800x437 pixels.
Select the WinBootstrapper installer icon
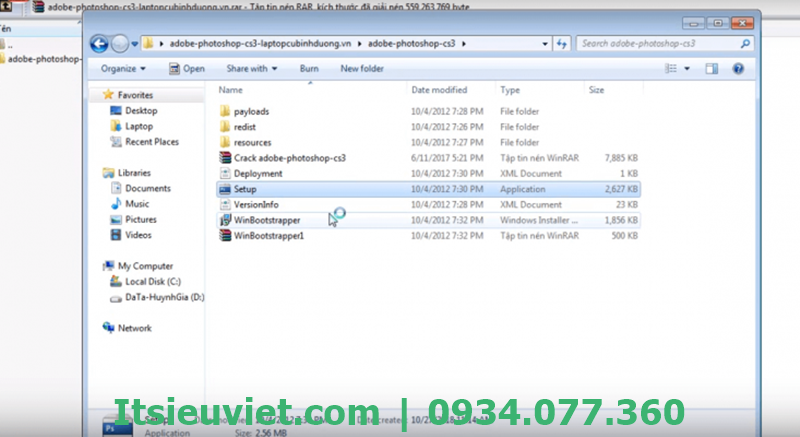click(225, 220)
